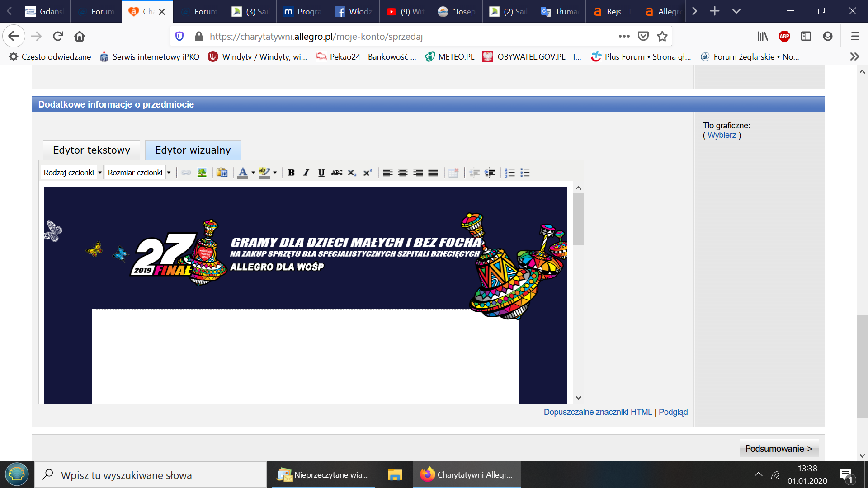The width and height of the screenshot is (868, 488).
Task: Click the Wybierz background link
Action: tap(722, 135)
